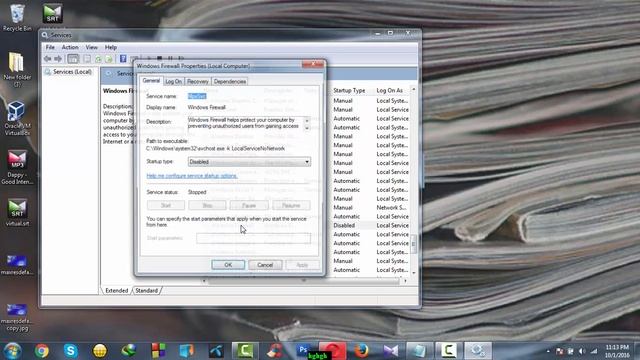Open Camtasia green C taskbar icon
This screenshot has width=640, height=360.
[245, 350]
